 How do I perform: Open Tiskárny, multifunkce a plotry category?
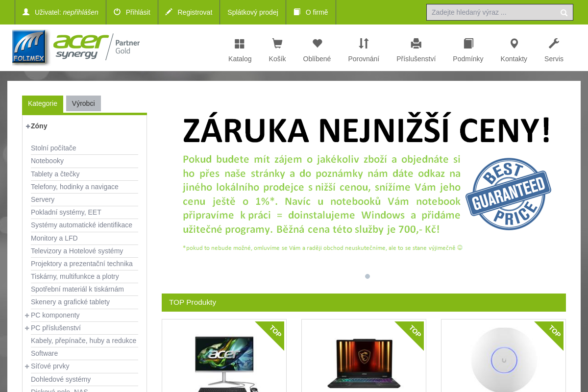point(75,276)
